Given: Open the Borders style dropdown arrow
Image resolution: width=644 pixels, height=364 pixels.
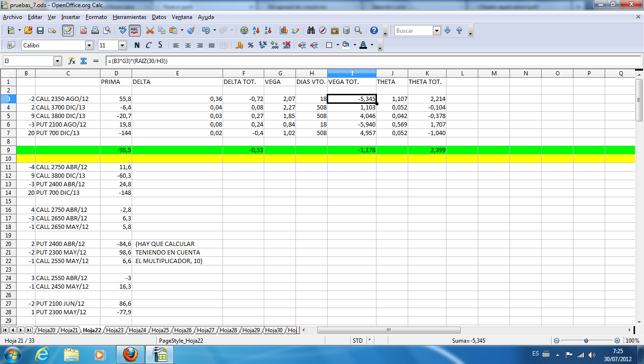Looking at the screenshot, I should pos(338,45).
